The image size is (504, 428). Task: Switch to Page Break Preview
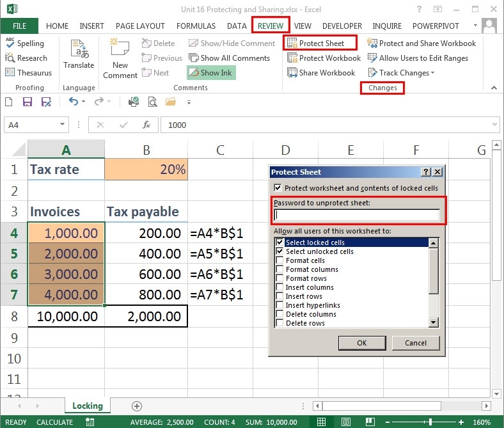(370, 422)
